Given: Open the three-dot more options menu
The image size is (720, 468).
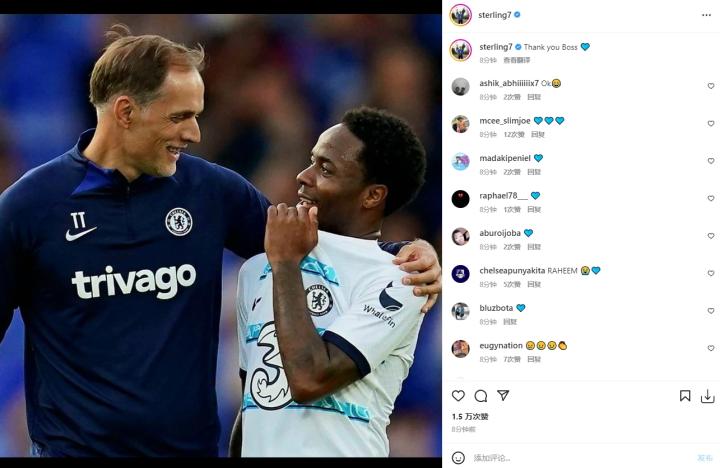Looking at the screenshot, I should pos(706,15).
